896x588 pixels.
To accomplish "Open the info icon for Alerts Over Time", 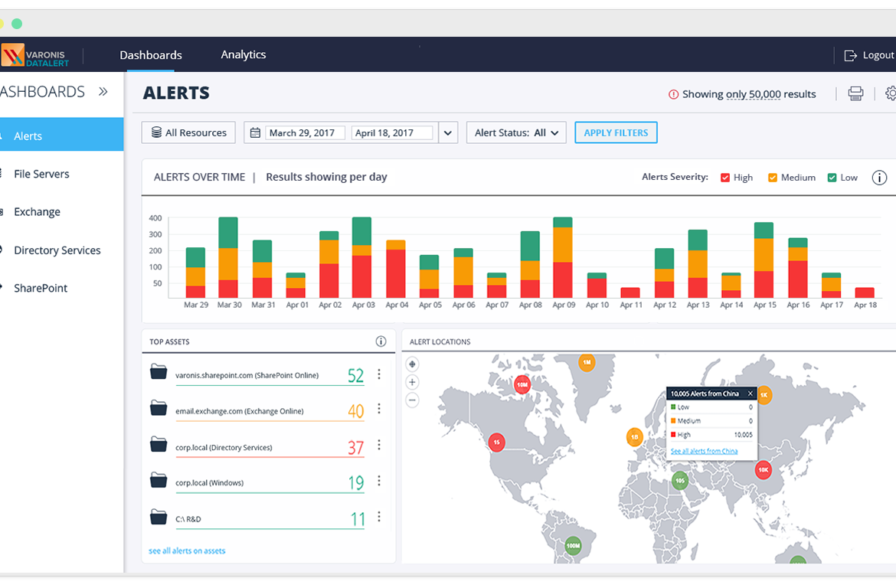I will tap(879, 178).
